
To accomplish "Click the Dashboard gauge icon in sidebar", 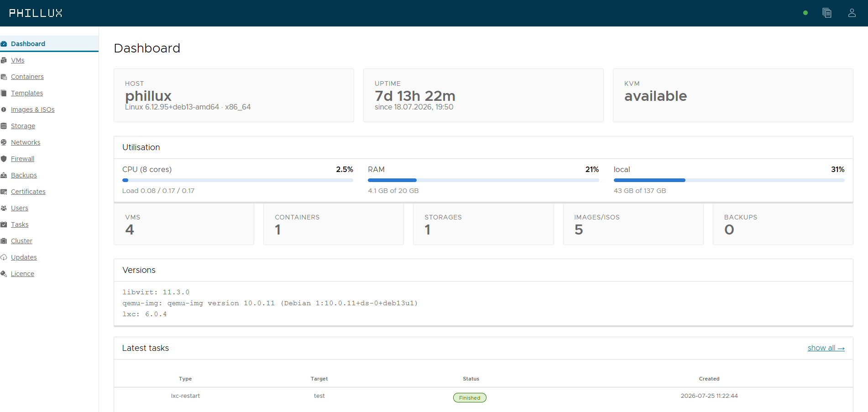I will [4, 44].
